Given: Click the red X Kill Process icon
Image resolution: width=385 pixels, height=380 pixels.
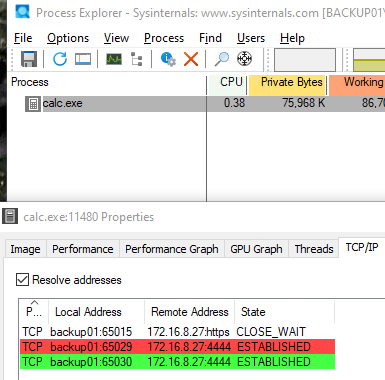Looking at the screenshot, I should point(191,59).
